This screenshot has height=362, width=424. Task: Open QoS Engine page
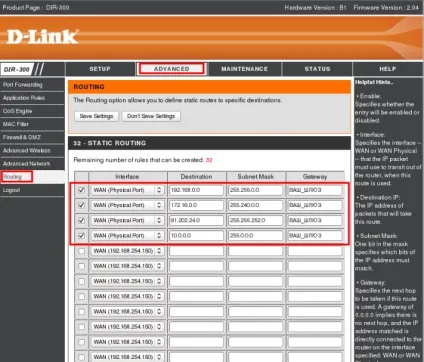pyautogui.click(x=17, y=111)
